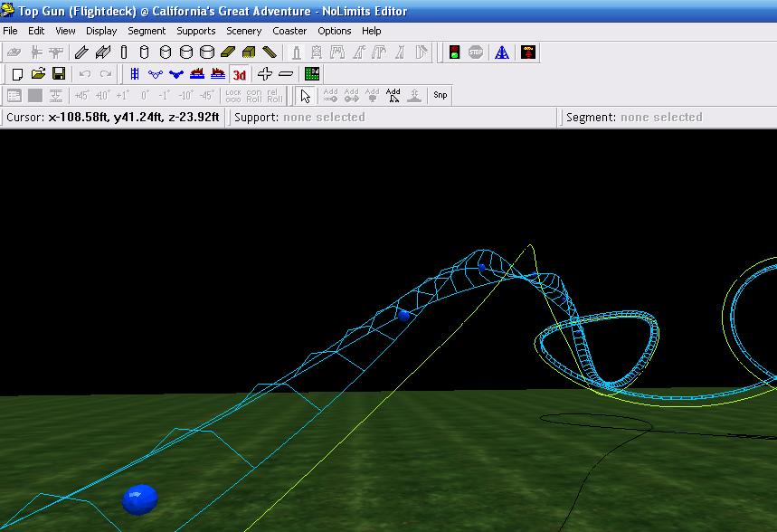This screenshot has height=532, width=777.
Task: Choose the widest cylinder support tube
Action: pos(206,52)
